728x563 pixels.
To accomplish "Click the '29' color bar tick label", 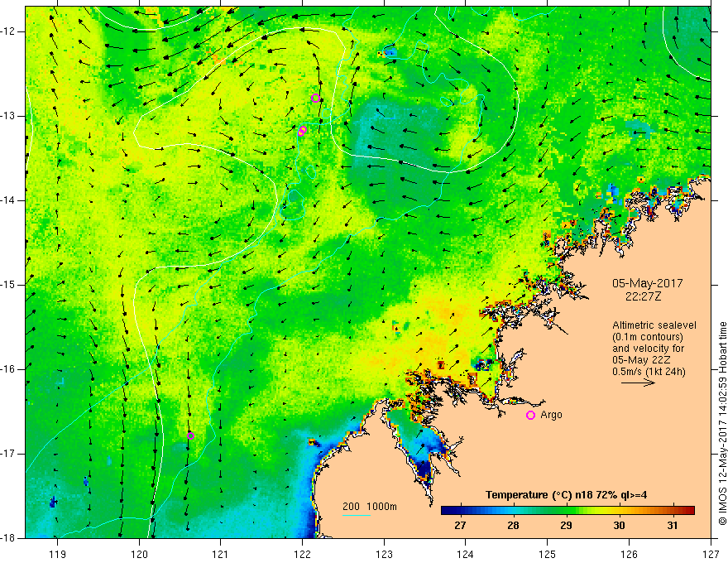I will click(x=566, y=526).
